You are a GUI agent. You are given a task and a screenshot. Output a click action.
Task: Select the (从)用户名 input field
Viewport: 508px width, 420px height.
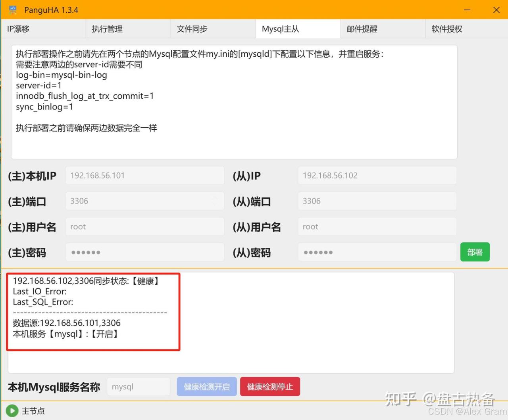(x=377, y=226)
